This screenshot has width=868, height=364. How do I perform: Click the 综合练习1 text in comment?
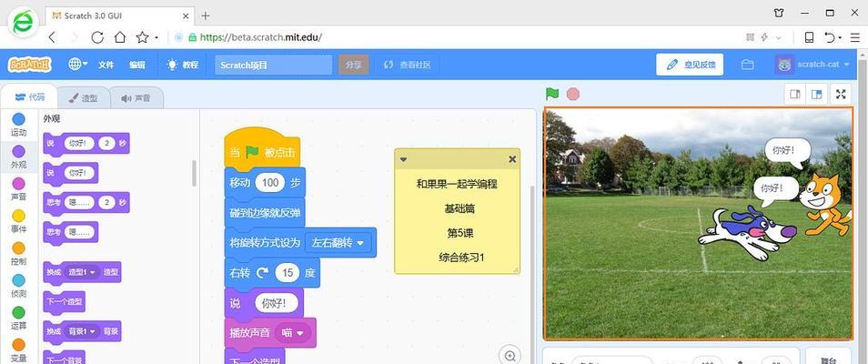[x=461, y=257]
